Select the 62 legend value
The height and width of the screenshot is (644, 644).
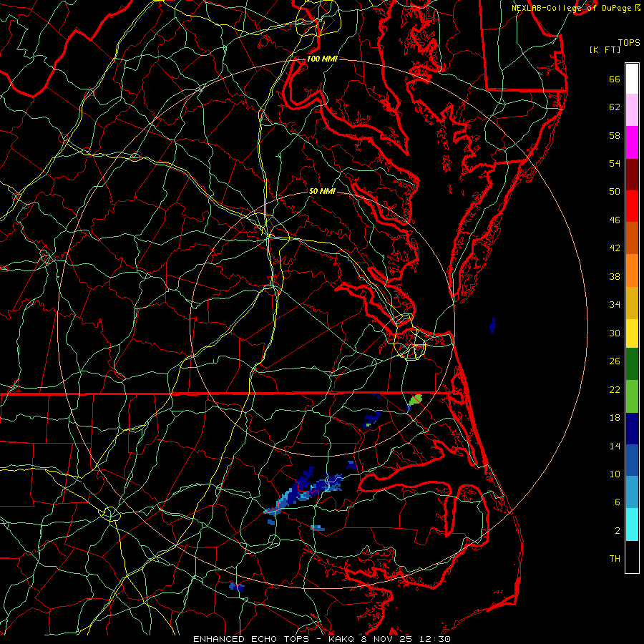coord(615,107)
